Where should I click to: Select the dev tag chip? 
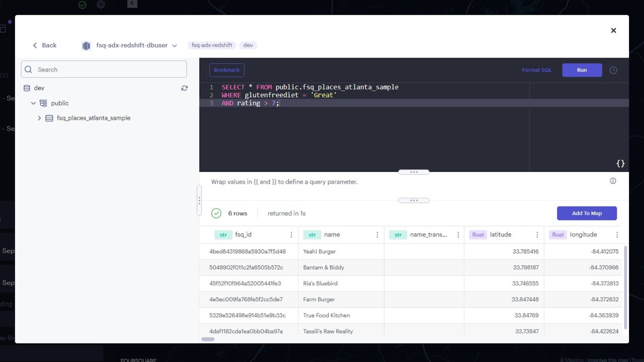(x=248, y=45)
